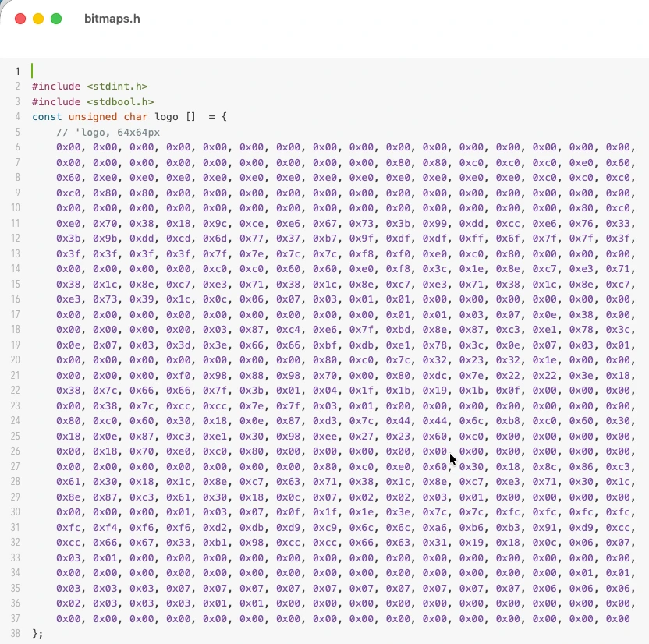The height and width of the screenshot is (644, 649).
Task: Click line number 38 in the gutter
Action: [x=17, y=633]
